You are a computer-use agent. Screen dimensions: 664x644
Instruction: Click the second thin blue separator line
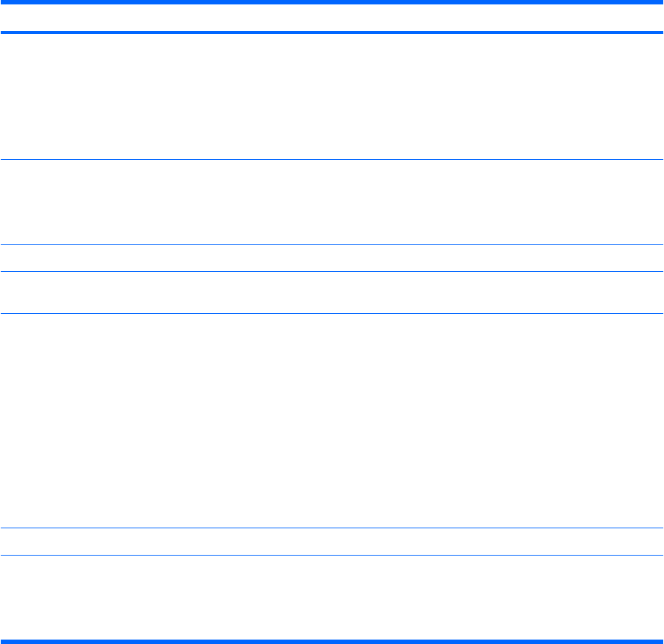pyautogui.click(x=332, y=245)
